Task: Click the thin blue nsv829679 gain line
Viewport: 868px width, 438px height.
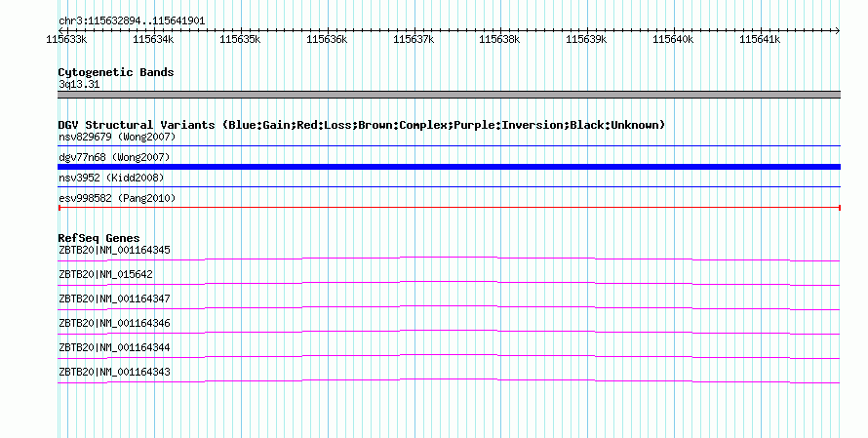Action: (x=449, y=145)
